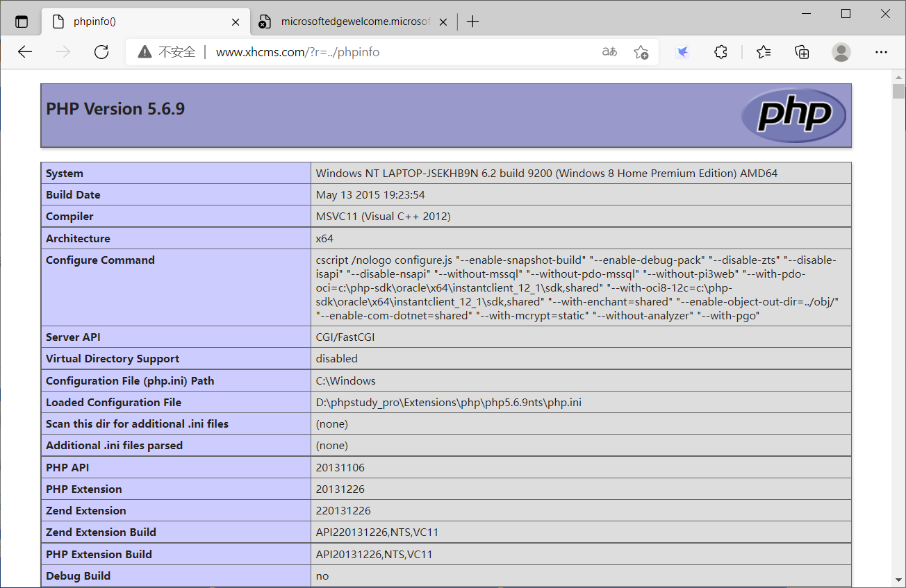Select the 'Debug Build' row label
The width and height of the screenshot is (906, 588).
pos(78,576)
